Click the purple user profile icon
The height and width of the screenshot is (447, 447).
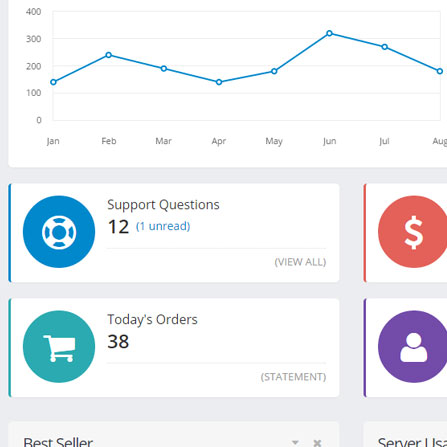pyautogui.click(x=414, y=347)
